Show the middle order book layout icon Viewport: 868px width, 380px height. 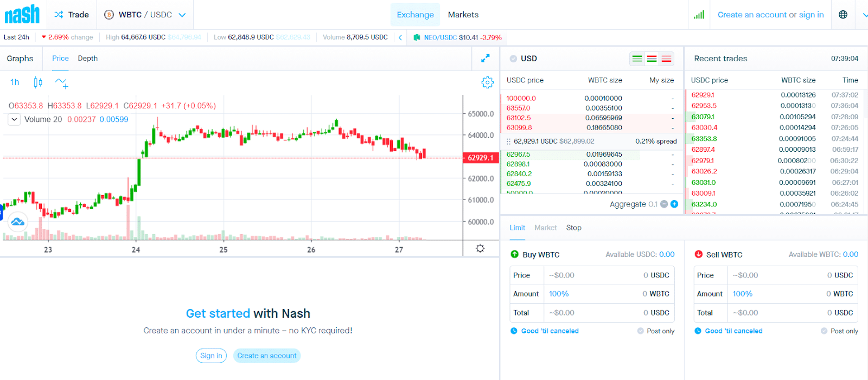[652, 59]
